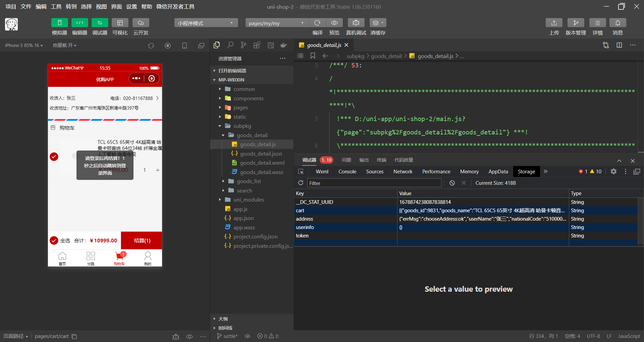This screenshot has height=342, width=644.
Task: Click the upload icon button
Action: (x=554, y=23)
